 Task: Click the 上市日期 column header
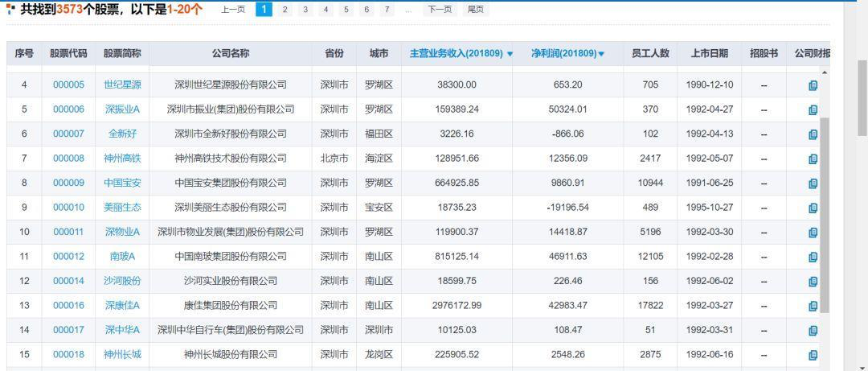709,53
